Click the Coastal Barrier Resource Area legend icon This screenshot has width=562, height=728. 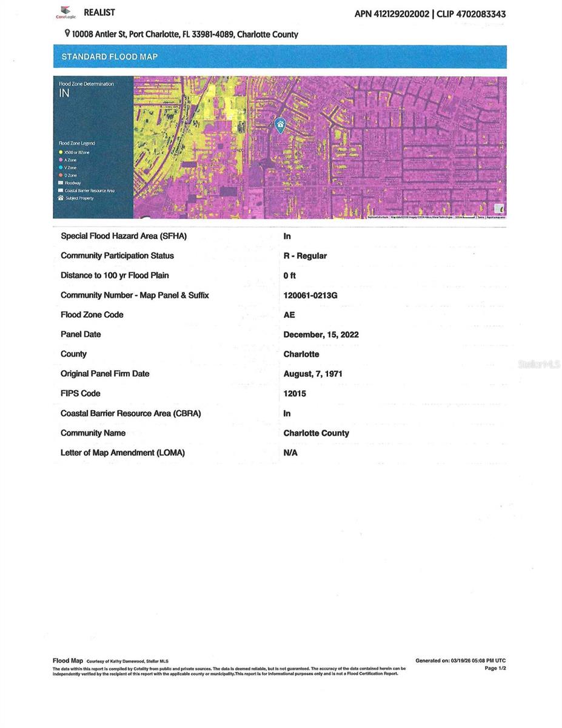point(61,190)
